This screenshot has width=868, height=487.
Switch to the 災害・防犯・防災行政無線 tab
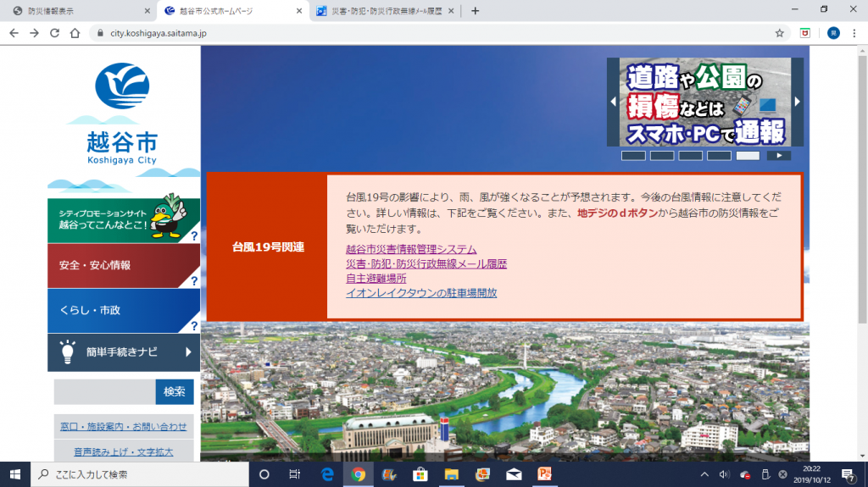(x=381, y=11)
